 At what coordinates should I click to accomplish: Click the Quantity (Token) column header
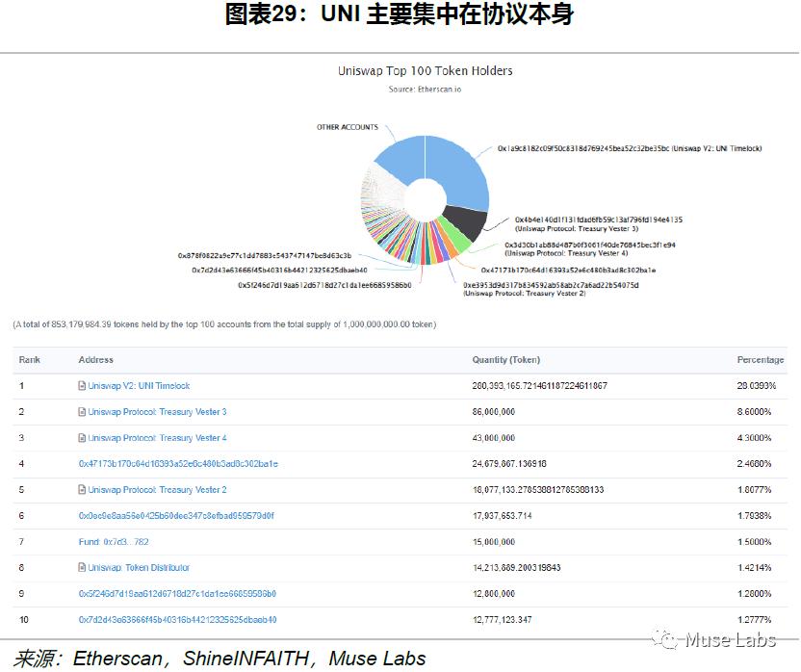[505, 360]
